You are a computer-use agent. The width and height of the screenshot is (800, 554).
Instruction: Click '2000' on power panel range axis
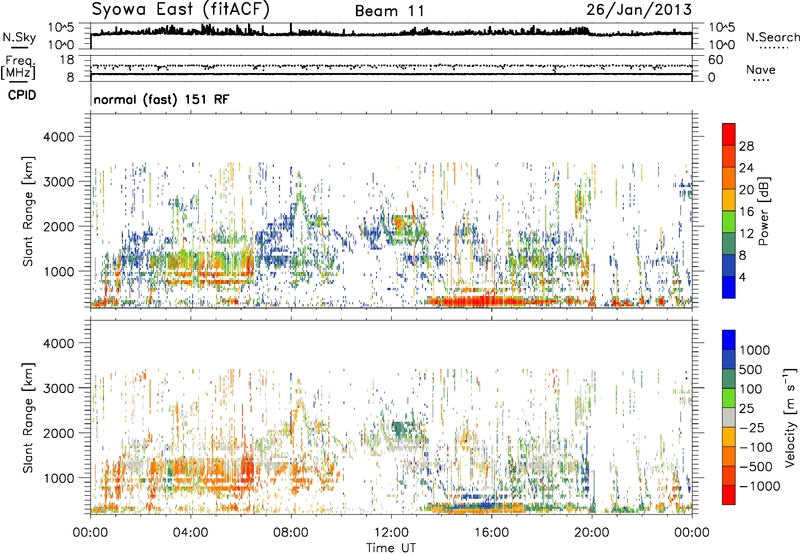[58, 227]
